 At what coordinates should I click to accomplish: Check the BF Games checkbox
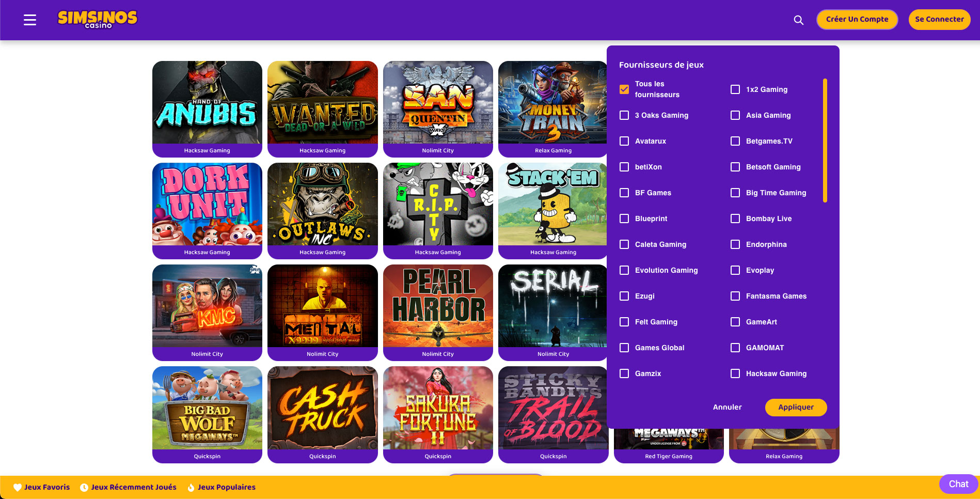624,193
